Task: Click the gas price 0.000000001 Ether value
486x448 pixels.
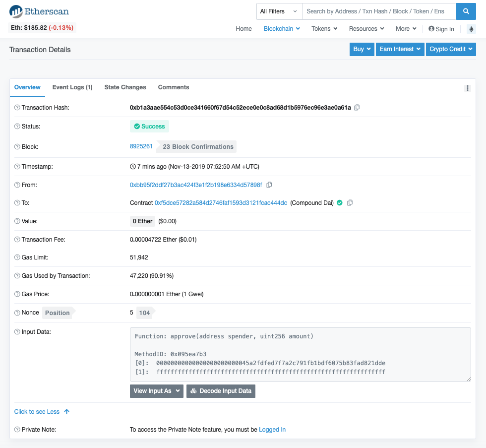Action: click(167, 294)
